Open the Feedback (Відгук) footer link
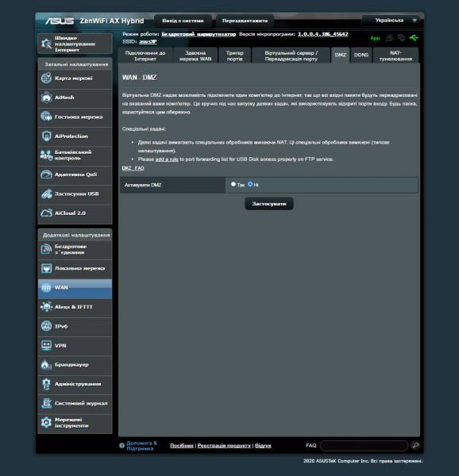Screen dimensions: 459x476 [263, 445]
